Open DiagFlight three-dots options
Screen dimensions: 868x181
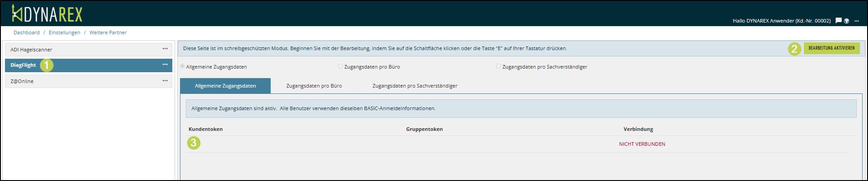pos(165,65)
